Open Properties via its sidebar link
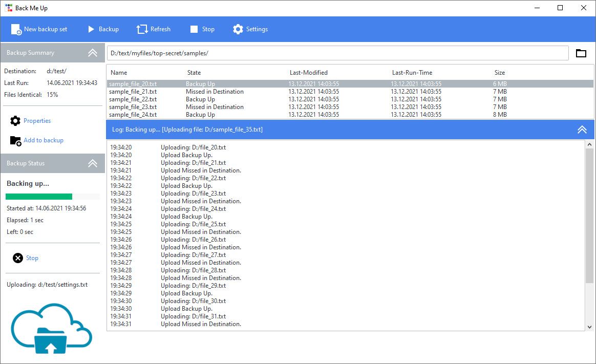The width and height of the screenshot is (596, 364). 36,121
